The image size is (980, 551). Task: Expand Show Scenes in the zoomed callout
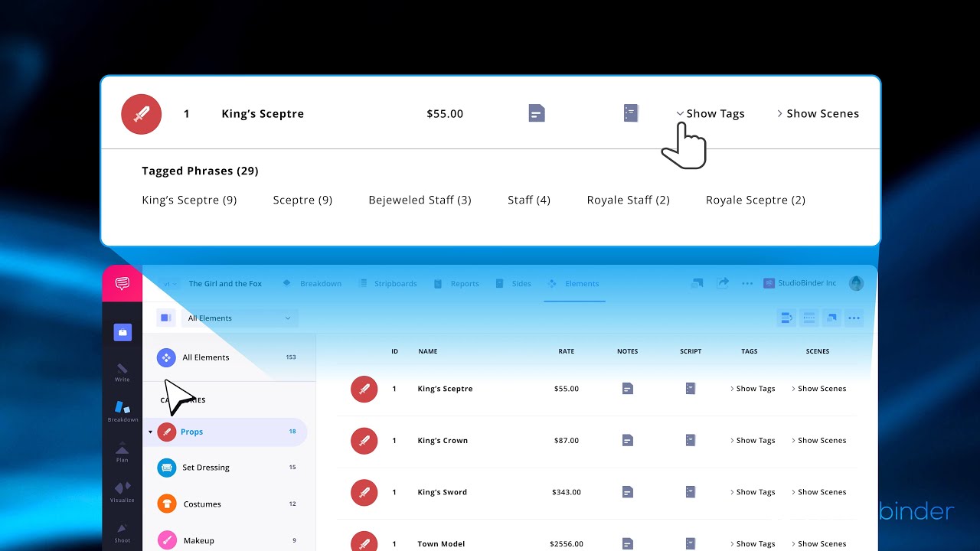[x=818, y=113]
